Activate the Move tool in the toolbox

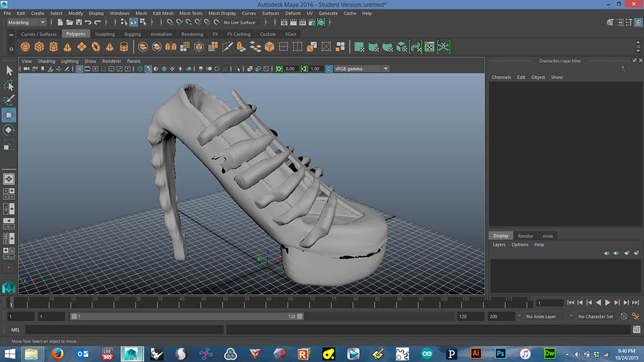click(9, 115)
